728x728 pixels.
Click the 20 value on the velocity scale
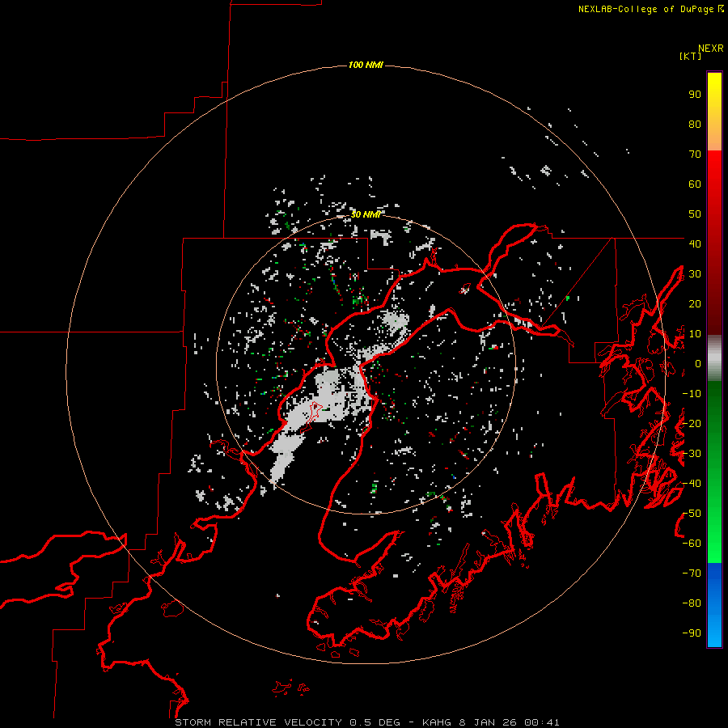pos(695,304)
